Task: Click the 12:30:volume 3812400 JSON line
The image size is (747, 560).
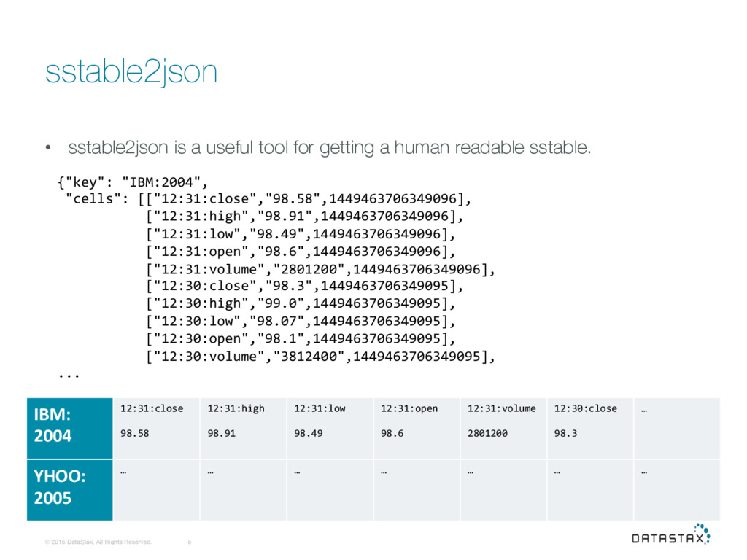Action: tap(321, 357)
